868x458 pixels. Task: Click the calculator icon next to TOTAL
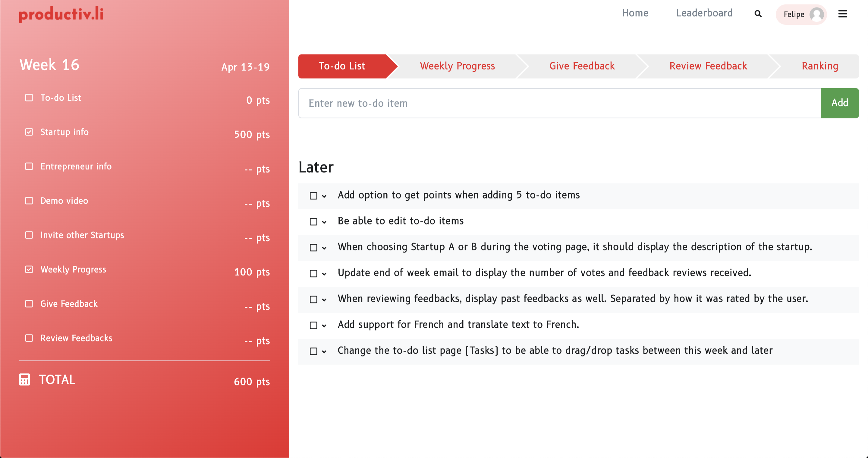(25, 380)
